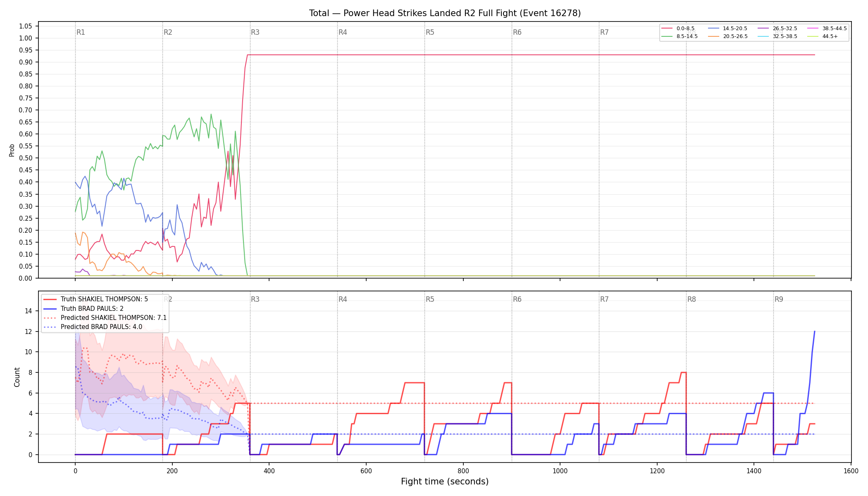This screenshot has height=496, width=868.
Task: Click the R4 round marker in the probability chart
Action: 343,32
